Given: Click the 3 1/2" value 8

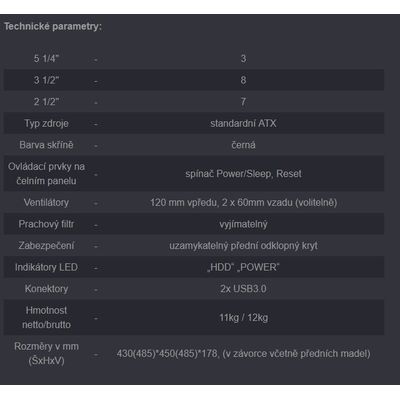Looking at the screenshot, I should point(243,80).
